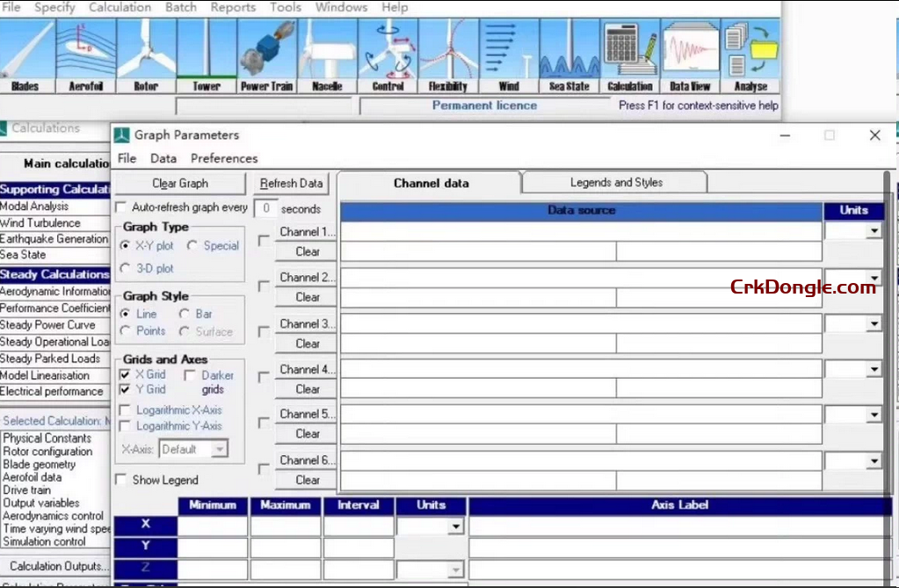Open the Rotor configuration icon
This screenshot has width=899, height=588.
pyautogui.click(x=146, y=54)
